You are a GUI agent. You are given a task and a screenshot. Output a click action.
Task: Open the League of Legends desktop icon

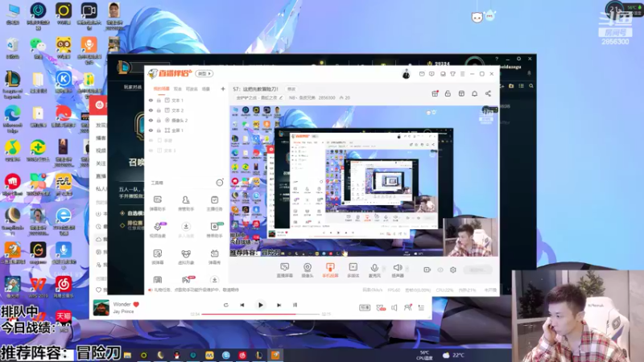pyautogui.click(x=12, y=84)
